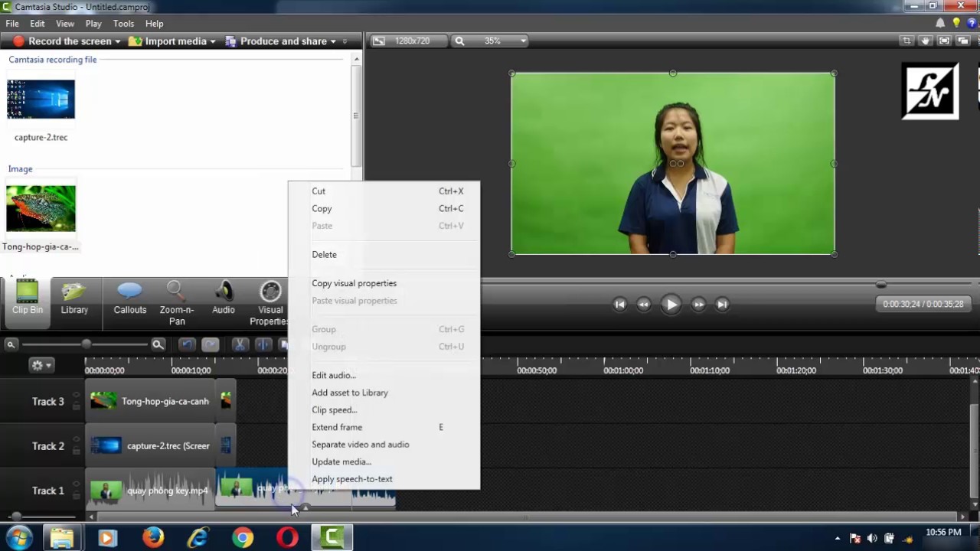Open the Zoom-n-Pan tool
The height and width of the screenshot is (551, 980).
pyautogui.click(x=177, y=302)
